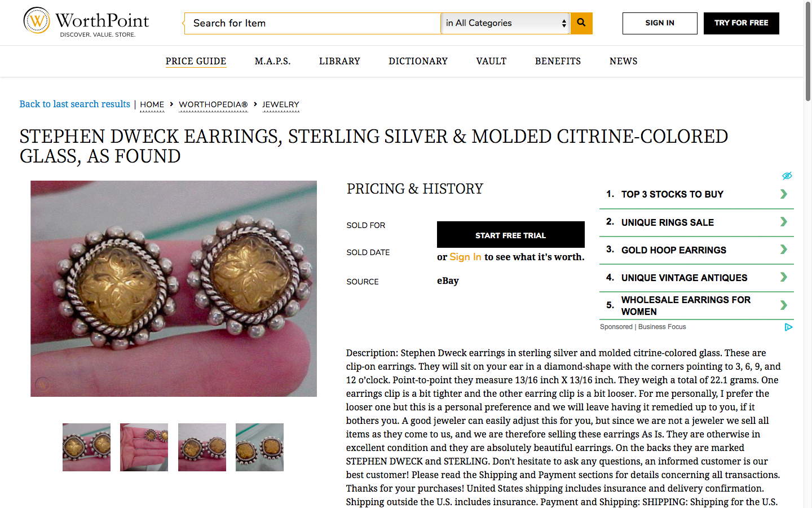812x508 pixels.
Task: Select the Vault navigation item
Action: click(x=491, y=61)
